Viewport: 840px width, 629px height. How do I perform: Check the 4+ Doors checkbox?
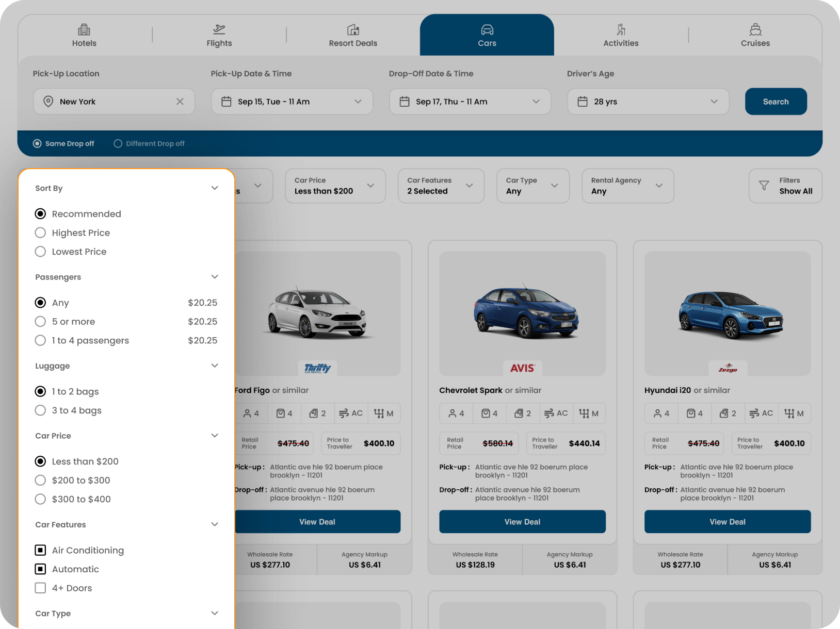41,588
